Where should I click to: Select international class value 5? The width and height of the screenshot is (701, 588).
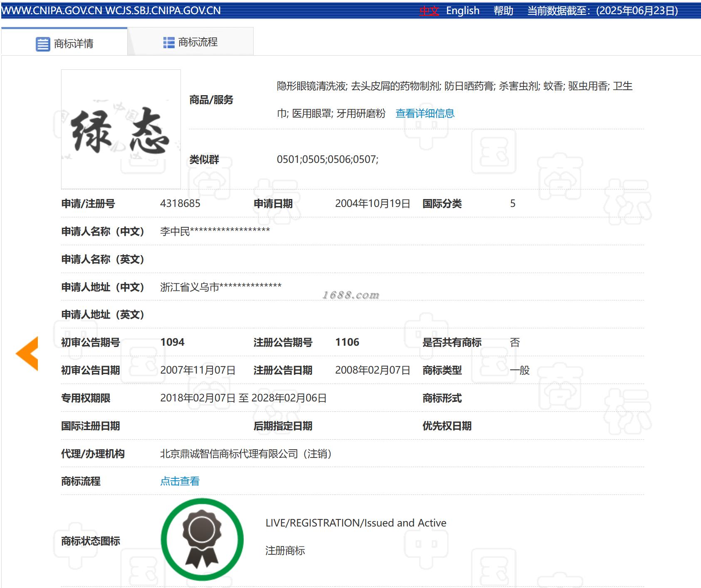(x=513, y=204)
